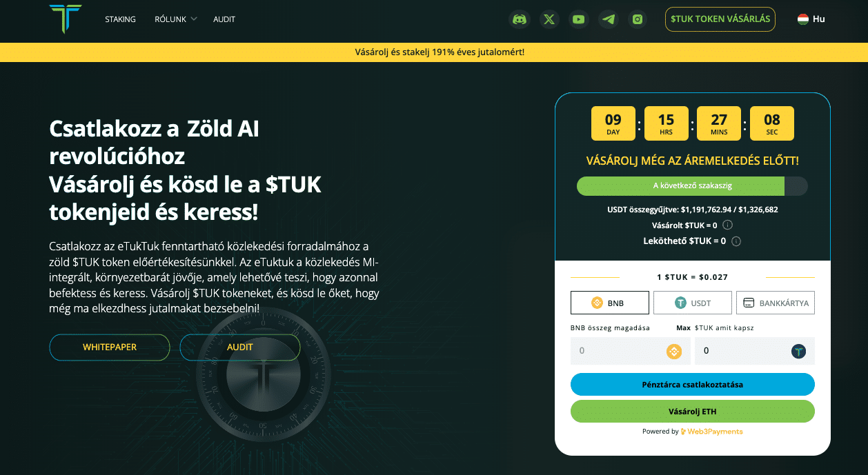Click the BNB amount input field

click(618, 351)
